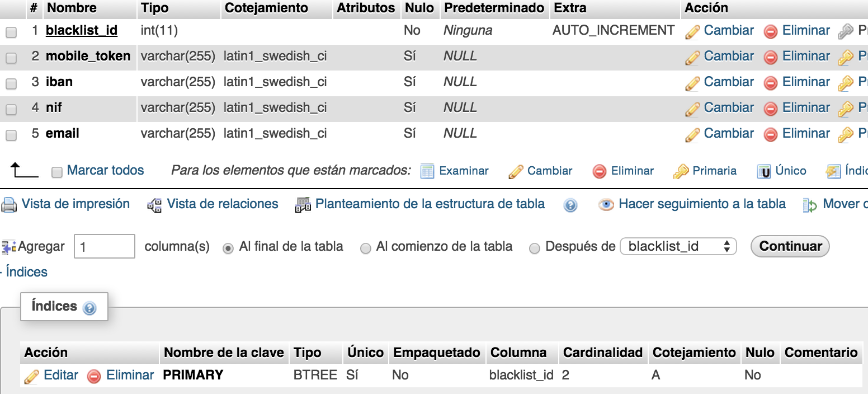Click the columns count input field
This screenshot has height=394, width=868.
[105, 246]
